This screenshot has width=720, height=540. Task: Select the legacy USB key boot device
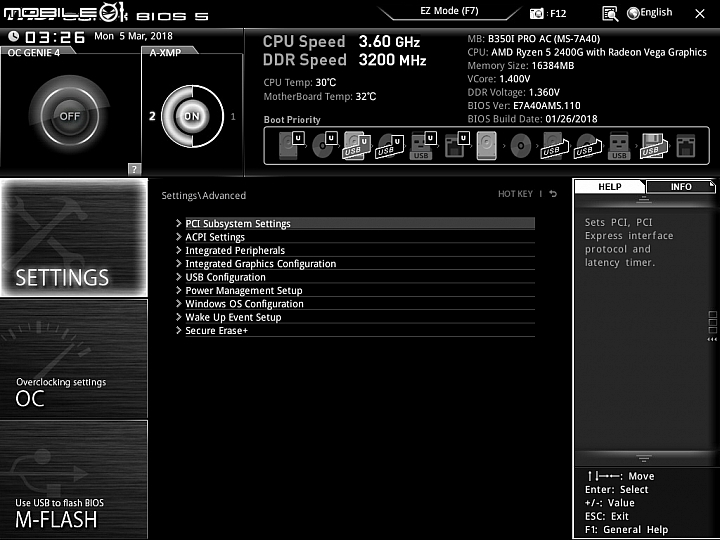click(619, 146)
